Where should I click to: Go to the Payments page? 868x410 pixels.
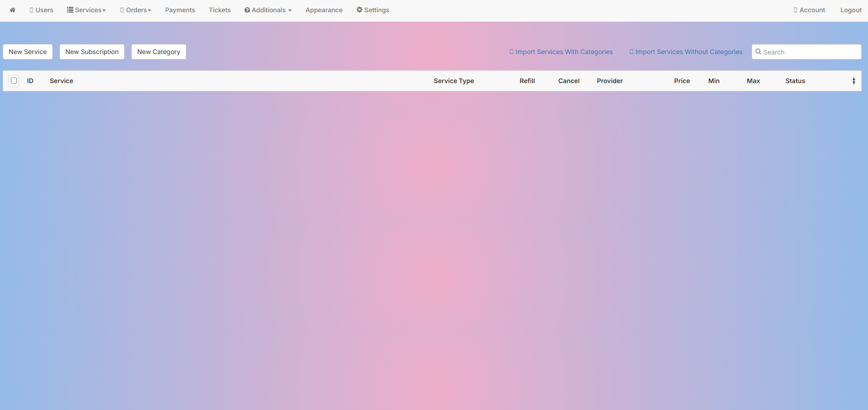pyautogui.click(x=180, y=10)
